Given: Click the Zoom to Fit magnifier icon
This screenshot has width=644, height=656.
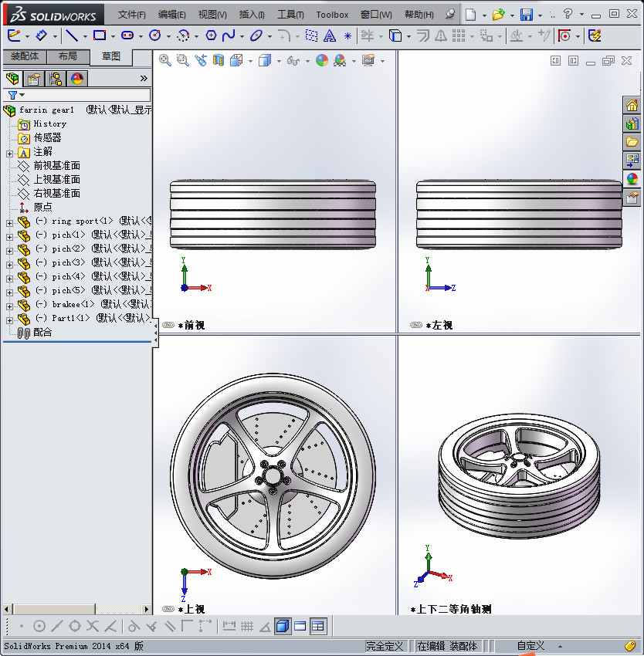Looking at the screenshot, I should 164,60.
